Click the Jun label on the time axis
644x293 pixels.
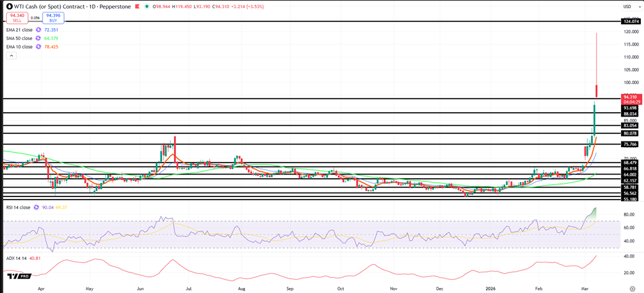tap(141, 289)
